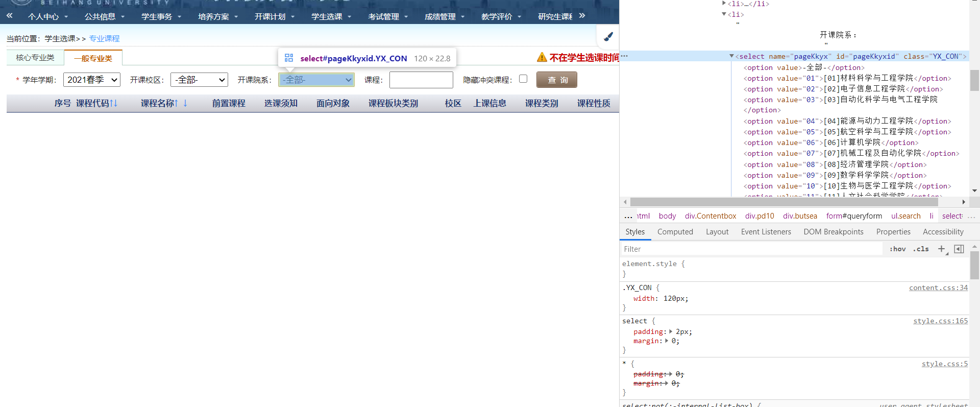The width and height of the screenshot is (980, 407).
Task: Click the orange warning triangle icon
Action: (542, 57)
